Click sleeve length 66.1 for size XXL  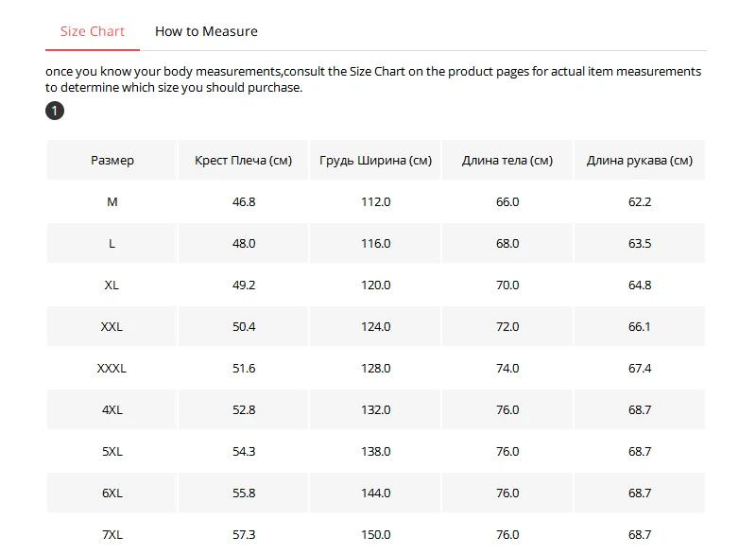[640, 326]
